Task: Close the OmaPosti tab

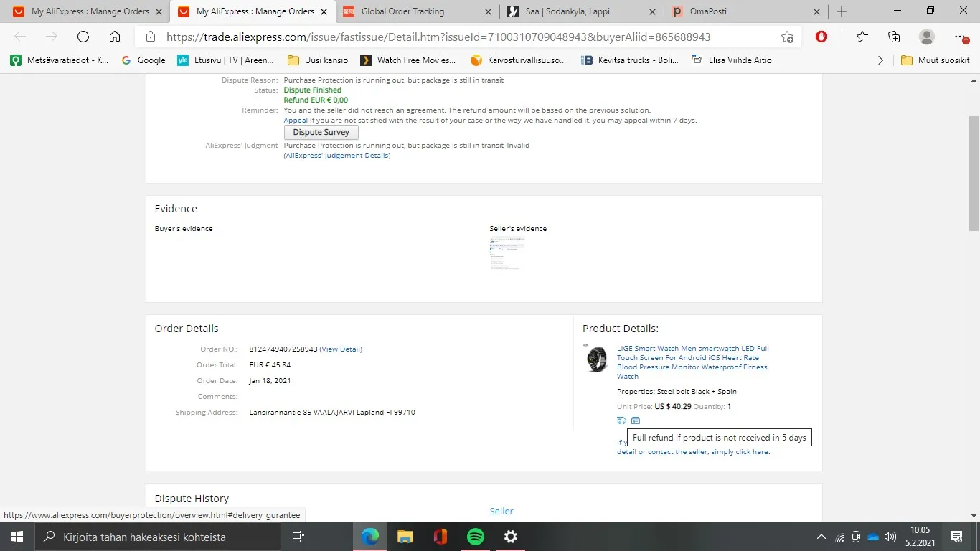Action: pyautogui.click(x=817, y=11)
